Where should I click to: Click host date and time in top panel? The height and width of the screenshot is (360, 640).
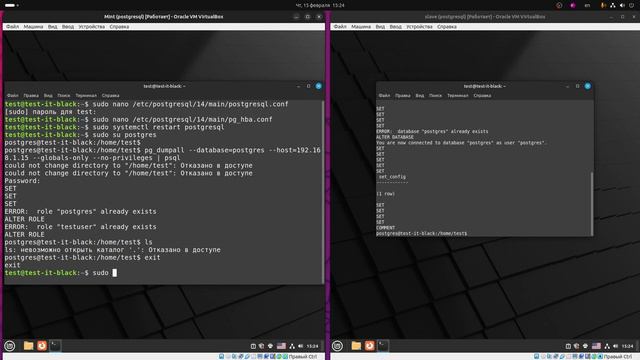pos(320,5)
